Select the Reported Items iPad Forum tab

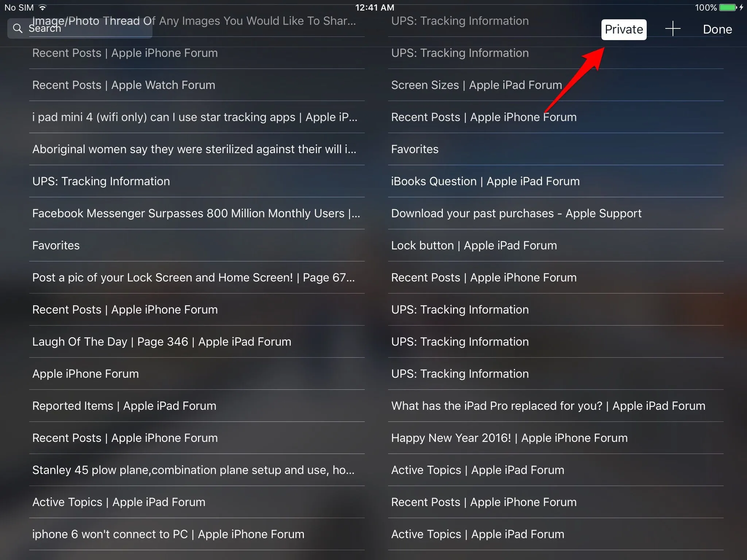click(124, 406)
